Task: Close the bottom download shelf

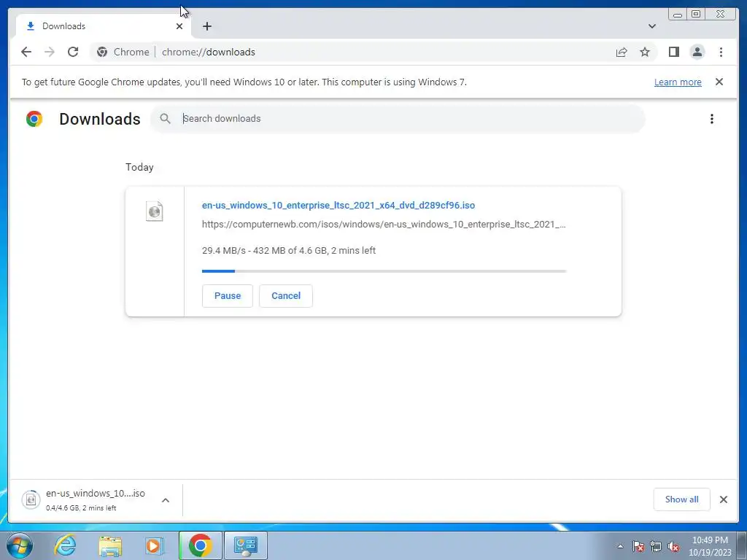Action: click(x=723, y=499)
